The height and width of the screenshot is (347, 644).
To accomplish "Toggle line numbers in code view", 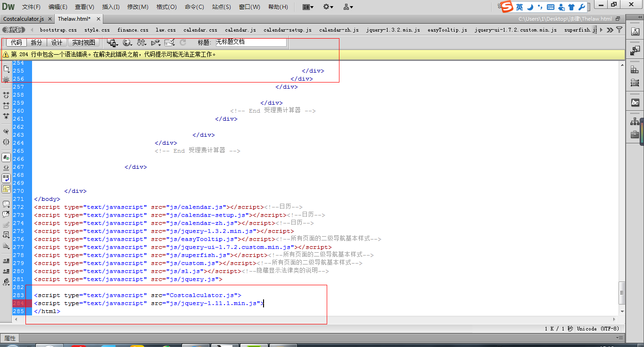I will (6, 157).
